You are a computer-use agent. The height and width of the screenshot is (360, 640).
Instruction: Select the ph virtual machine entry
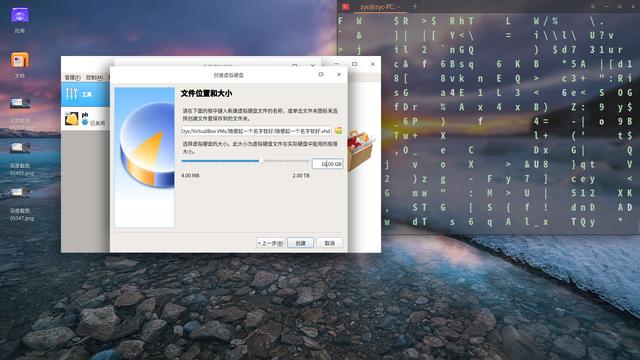[85, 119]
